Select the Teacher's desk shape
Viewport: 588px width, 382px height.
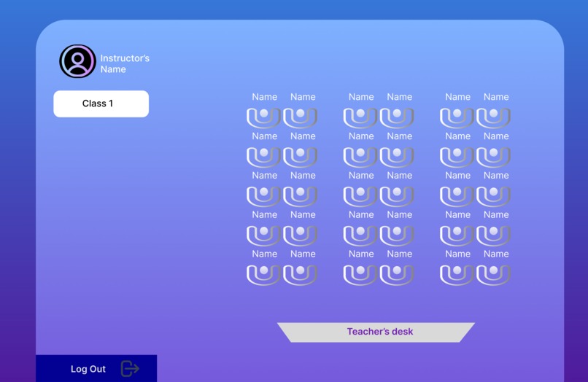(376, 332)
